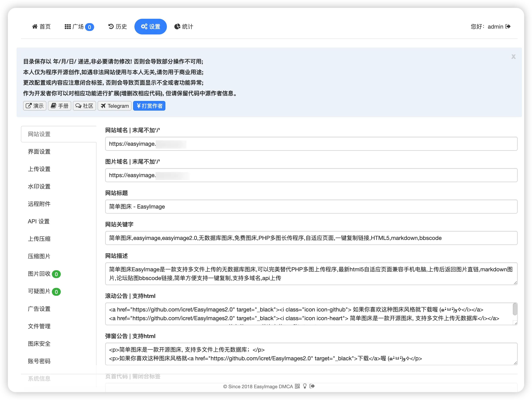Click the 滚动公告 textarea scrollbar
Viewport: 532px width, 400px height.
click(515, 309)
